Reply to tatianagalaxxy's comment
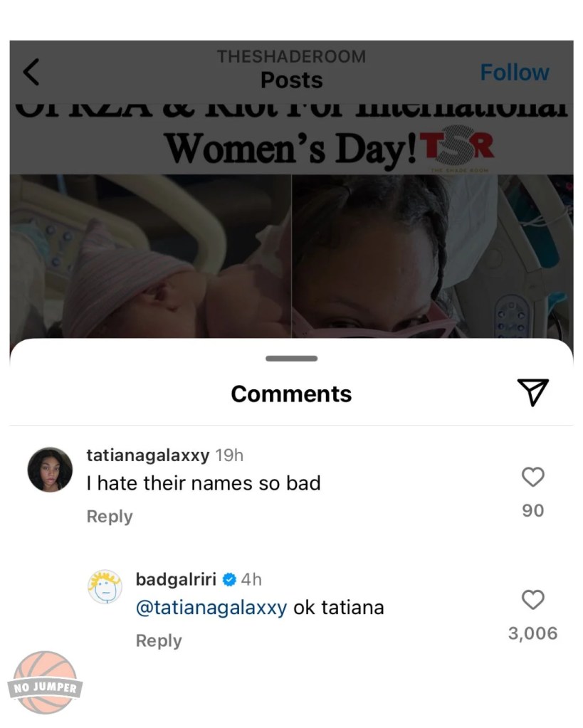Image resolution: width=583 pixels, height=728 pixels. coord(110,517)
